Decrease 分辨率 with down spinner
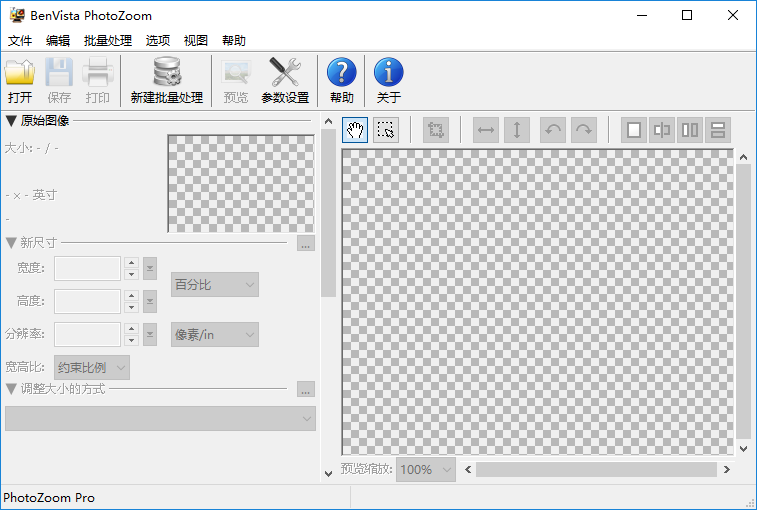757x510 pixels. click(x=131, y=340)
